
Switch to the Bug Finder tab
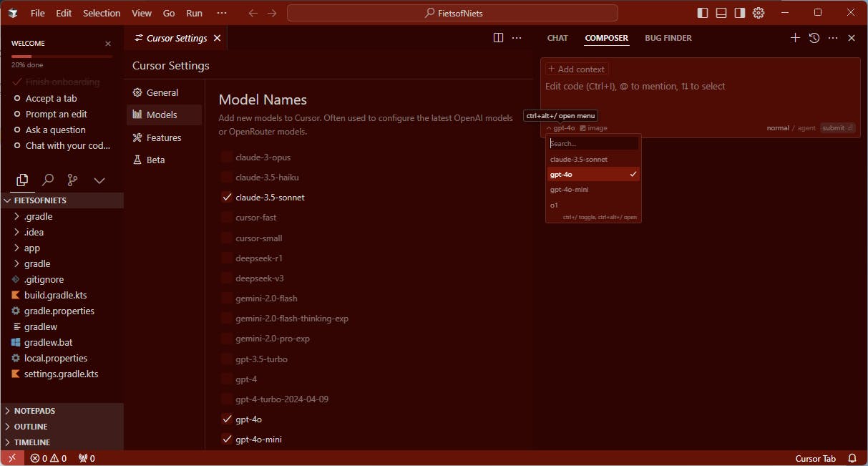pos(668,38)
